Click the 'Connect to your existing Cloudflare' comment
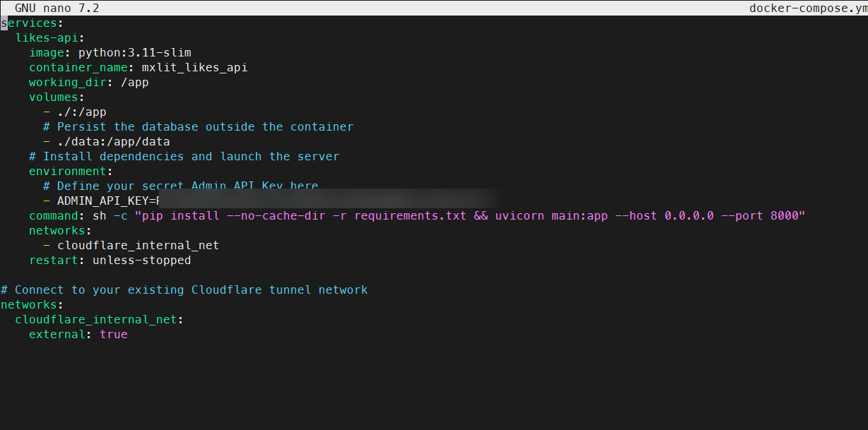 click(184, 290)
